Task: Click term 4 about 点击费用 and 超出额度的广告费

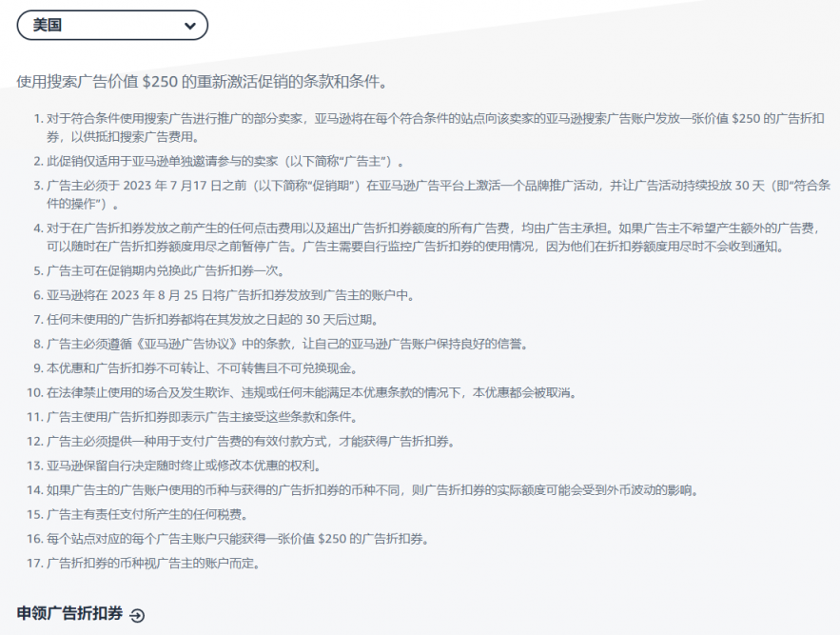Action: point(434,238)
